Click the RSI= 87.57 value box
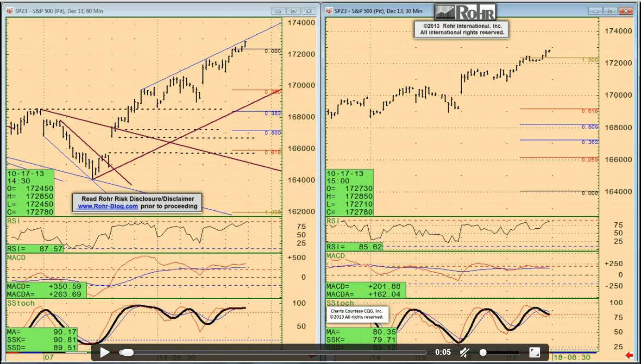The width and height of the screenshot is (641, 364). pyautogui.click(x=35, y=249)
